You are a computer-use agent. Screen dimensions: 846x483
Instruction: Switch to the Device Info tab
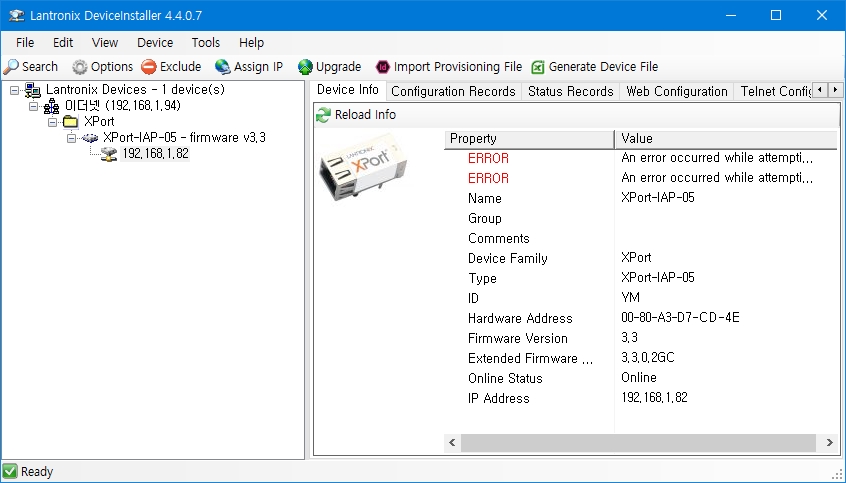click(348, 90)
